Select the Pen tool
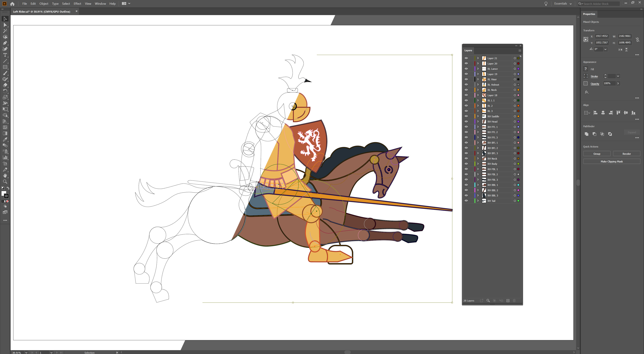The height and width of the screenshot is (354, 644). click(x=5, y=43)
